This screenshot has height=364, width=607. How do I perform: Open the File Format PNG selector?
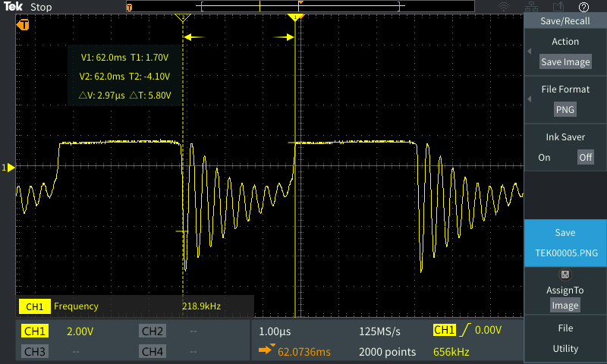[x=565, y=109]
